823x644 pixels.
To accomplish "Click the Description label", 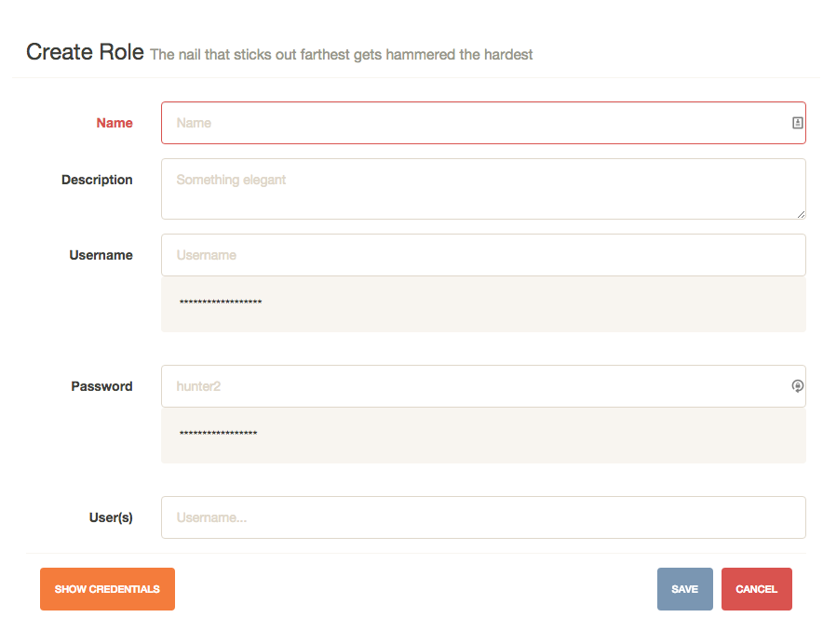I will pos(97,180).
